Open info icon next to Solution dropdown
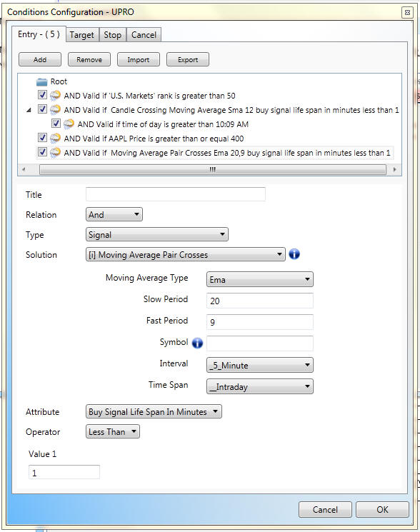This screenshot has width=420, height=532. 294,254
